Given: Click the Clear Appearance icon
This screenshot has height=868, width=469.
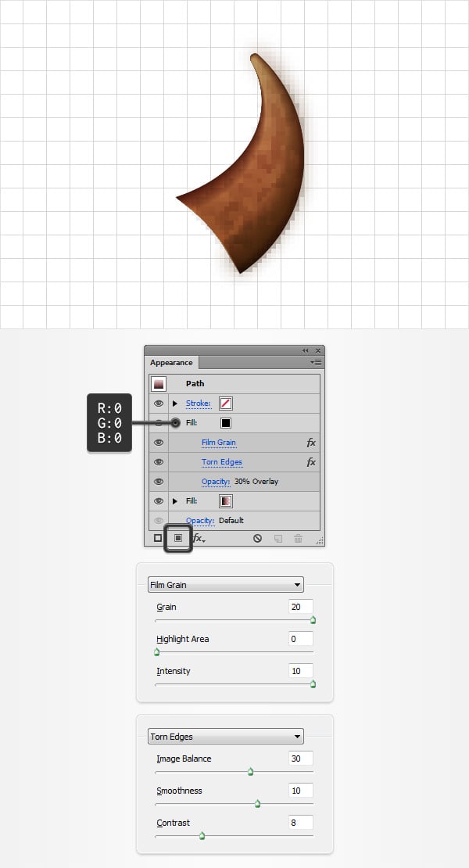Looking at the screenshot, I should pyautogui.click(x=257, y=538).
